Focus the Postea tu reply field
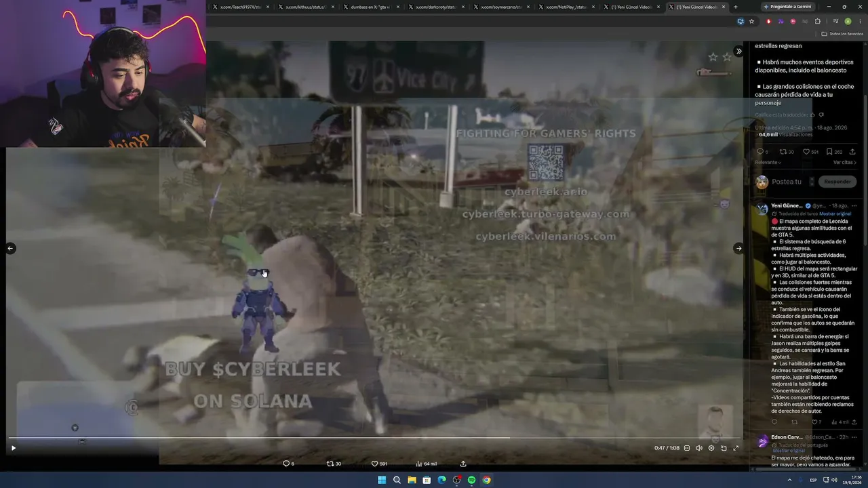Screen dimensions: 868x488 pos(787,182)
